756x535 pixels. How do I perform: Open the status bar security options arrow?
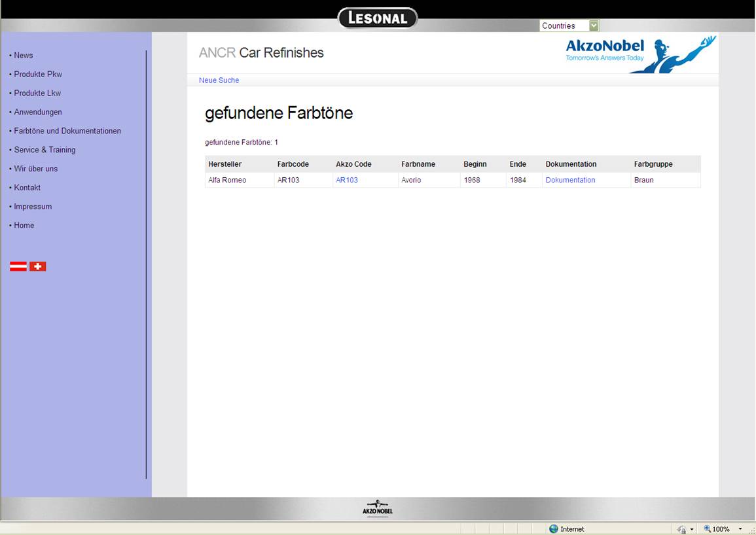point(692,529)
